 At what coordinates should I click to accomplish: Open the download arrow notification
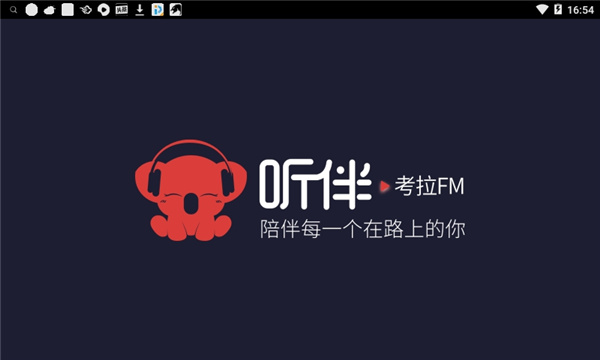click(x=140, y=10)
